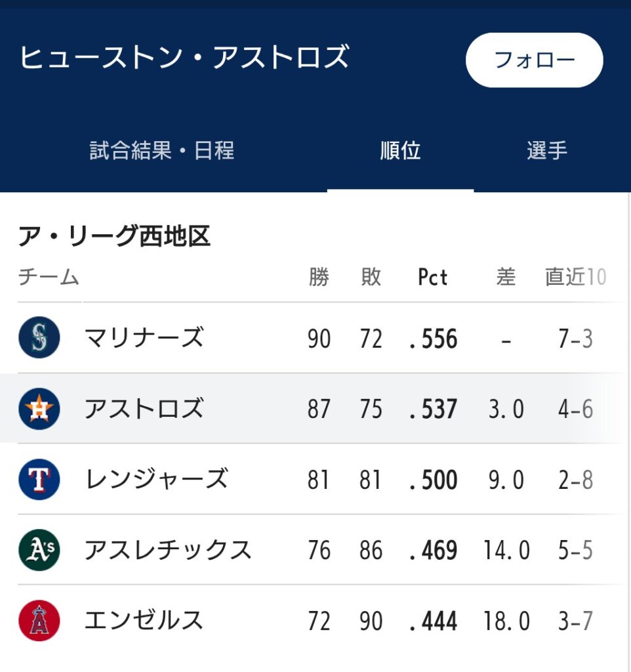Tap the Athletics team logo
The height and width of the screenshot is (672, 631).
pyautogui.click(x=39, y=550)
